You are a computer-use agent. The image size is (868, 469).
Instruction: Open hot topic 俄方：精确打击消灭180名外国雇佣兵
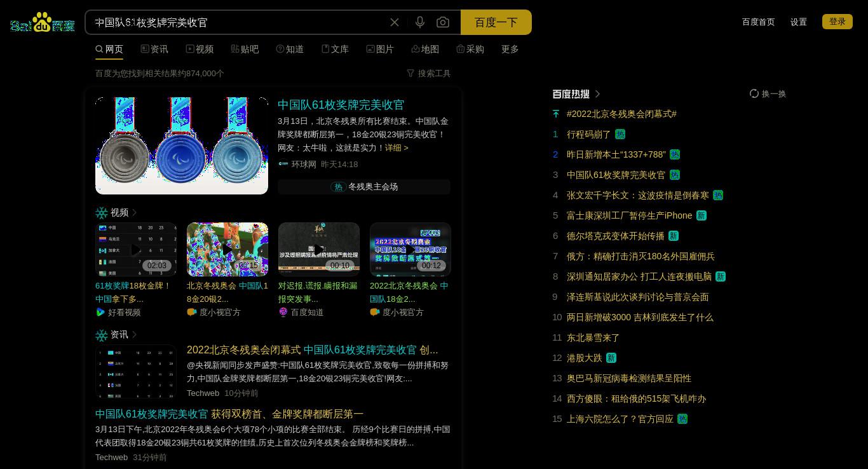click(641, 256)
